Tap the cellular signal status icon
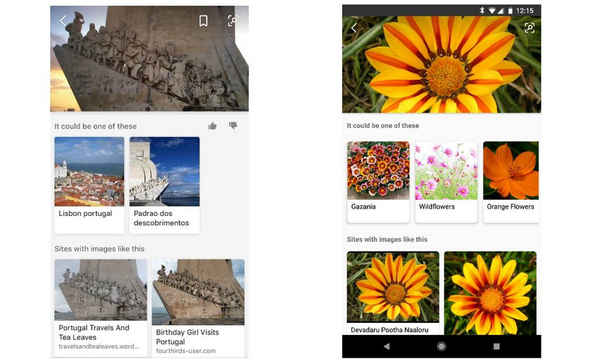Image resolution: width=590 pixels, height=364 pixels. click(x=500, y=11)
